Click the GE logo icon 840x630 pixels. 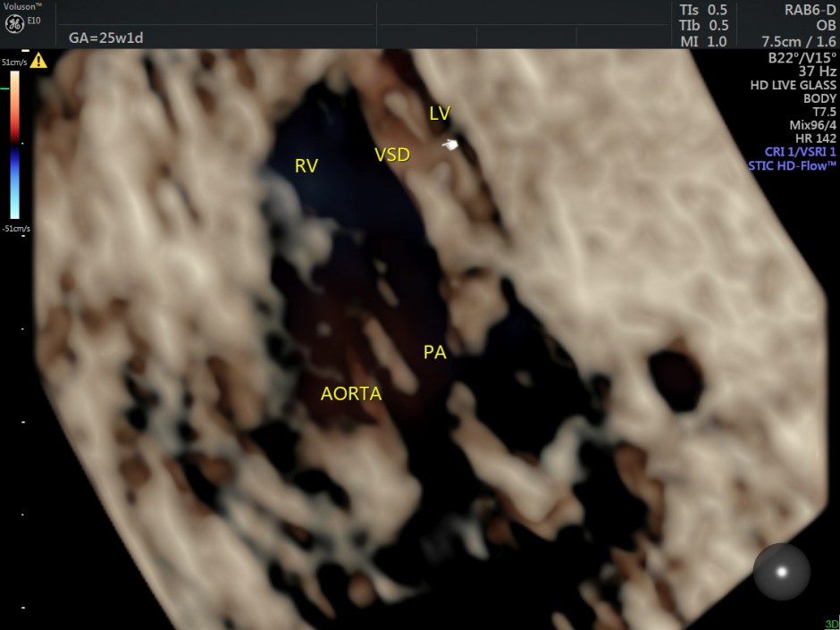(13, 23)
